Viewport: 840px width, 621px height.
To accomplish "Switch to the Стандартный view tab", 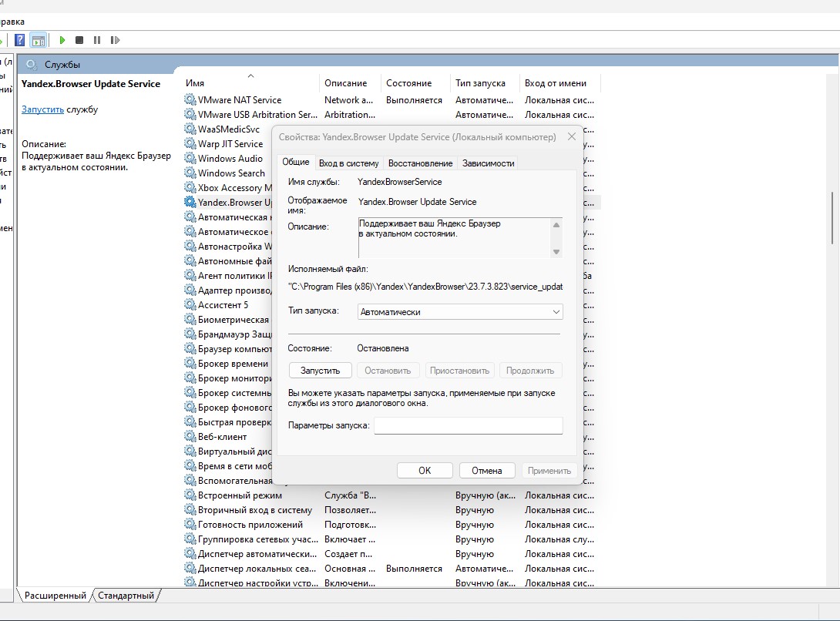I will (126, 596).
